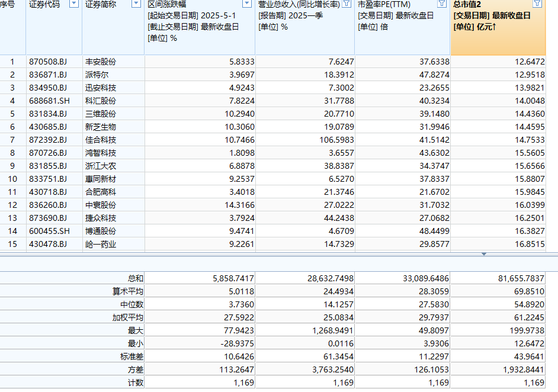Click stock name 博通股份
Image resolution: width=558 pixels, height=392 pixels.
click(100, 231)
